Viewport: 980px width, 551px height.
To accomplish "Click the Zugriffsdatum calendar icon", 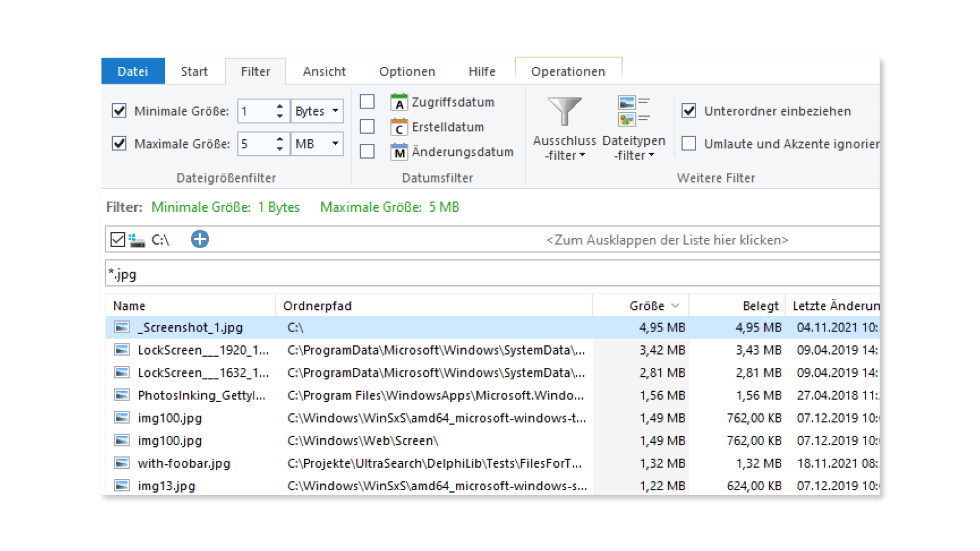I will point(399,103).
